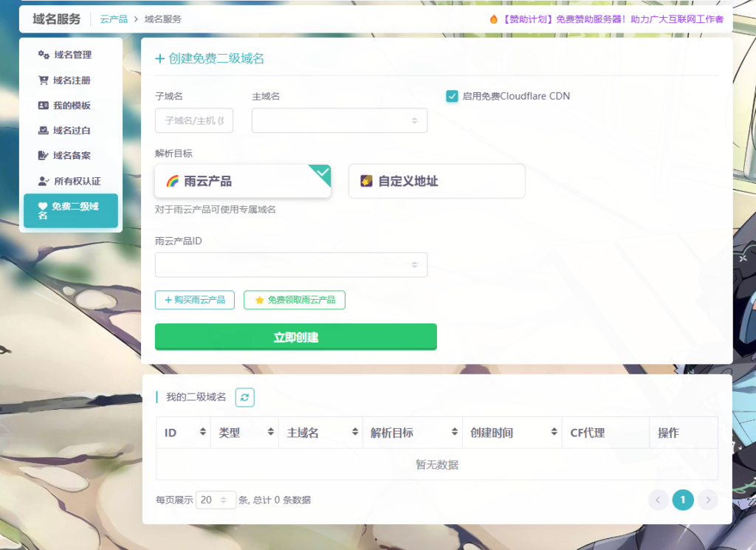The width and height of the screenshot is (756, 550).
Task: Disable the 启用免费Cloudflare CDN checkbox
Action: point(452,96)
